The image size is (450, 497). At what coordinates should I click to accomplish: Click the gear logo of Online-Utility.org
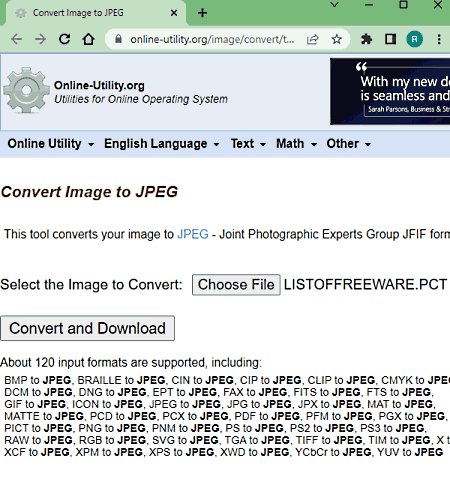[26, 90]
